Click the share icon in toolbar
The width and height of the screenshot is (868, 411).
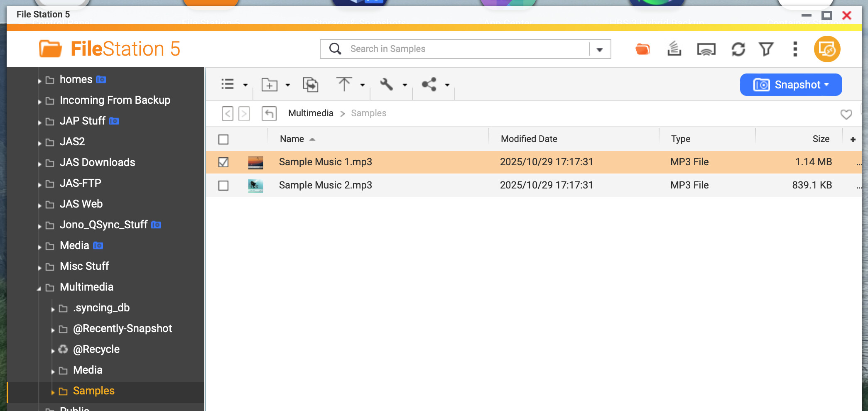pyautogui.click(x=429, y=85)
